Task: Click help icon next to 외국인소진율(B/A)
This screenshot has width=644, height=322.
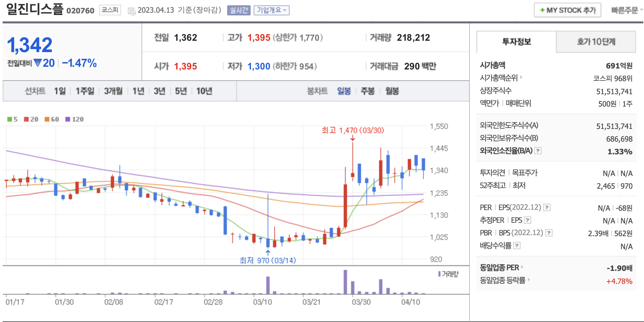Action: [x=538, y=151]
